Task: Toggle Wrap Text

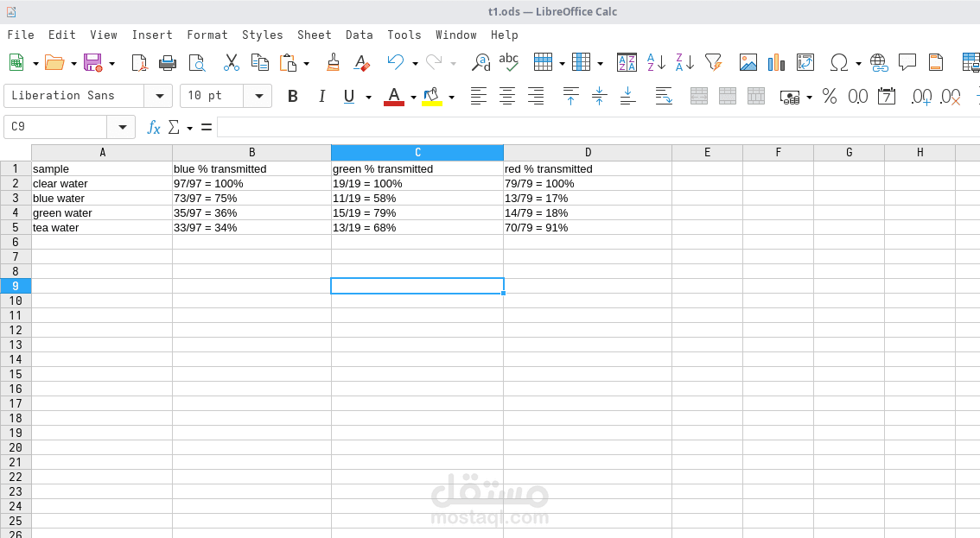Action: coord(664,96)
